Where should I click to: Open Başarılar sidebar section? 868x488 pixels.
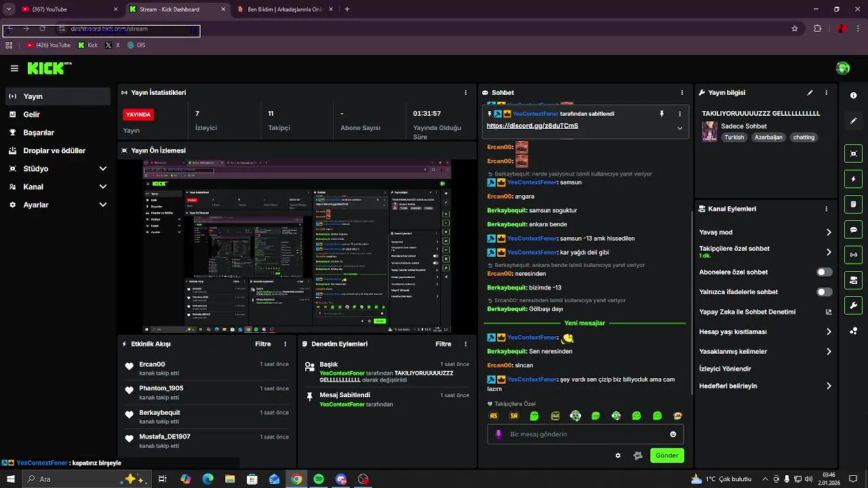point(58,133)
